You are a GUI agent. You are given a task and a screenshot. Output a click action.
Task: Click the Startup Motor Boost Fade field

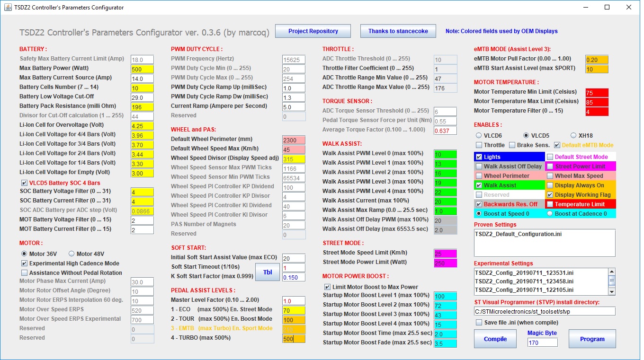tap(446, 343)
